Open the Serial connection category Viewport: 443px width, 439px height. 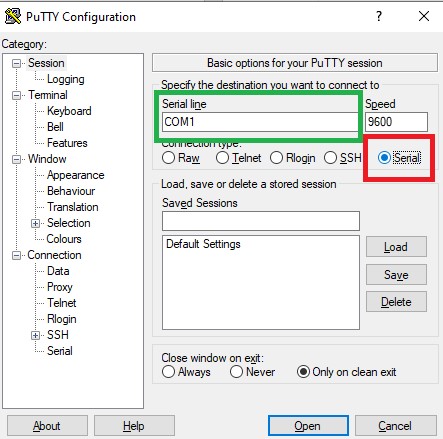(x=60, y=351)
